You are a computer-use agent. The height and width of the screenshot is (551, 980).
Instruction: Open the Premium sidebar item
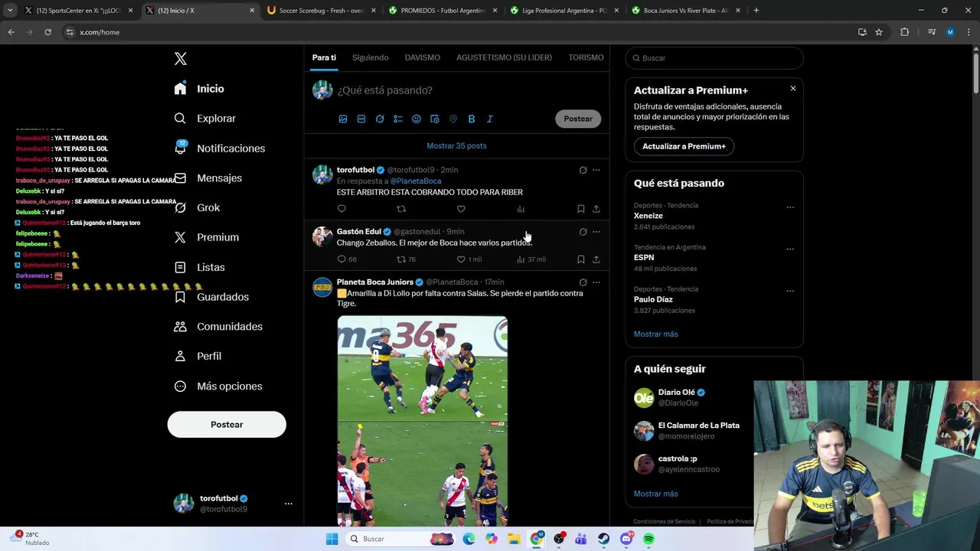(x=206, y=237)
